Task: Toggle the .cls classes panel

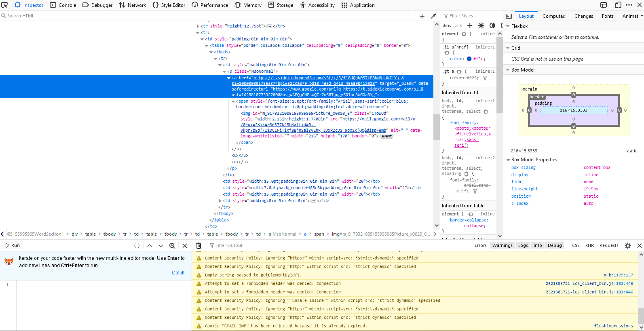Action: coord(458,25)
